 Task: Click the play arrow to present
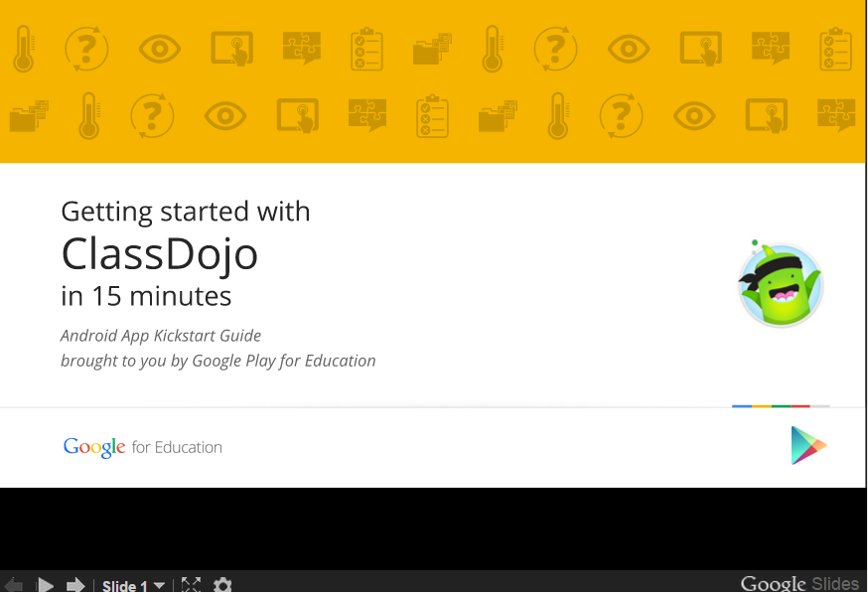(45, 585)
